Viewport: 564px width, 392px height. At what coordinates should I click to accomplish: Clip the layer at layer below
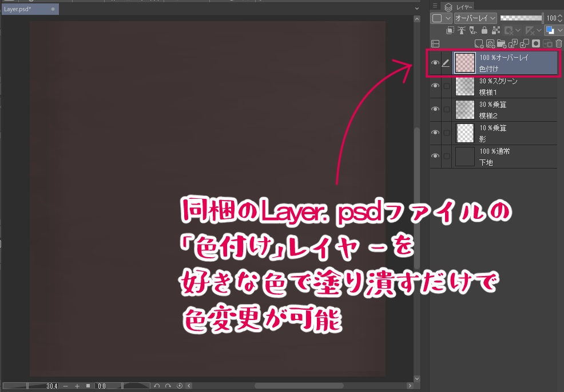click(x=450, y=30)
